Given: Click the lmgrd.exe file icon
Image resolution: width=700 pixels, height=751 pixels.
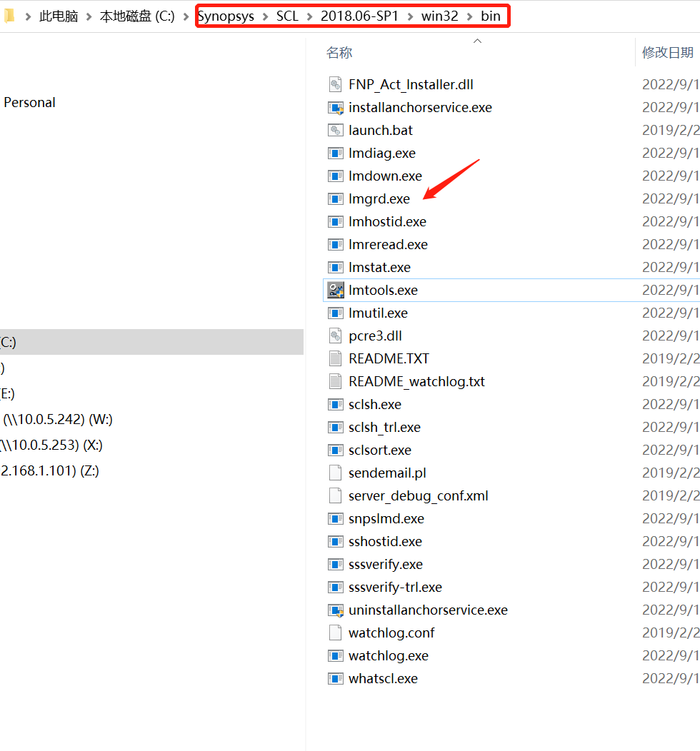Looking at the screenshot, I should 336,198.
